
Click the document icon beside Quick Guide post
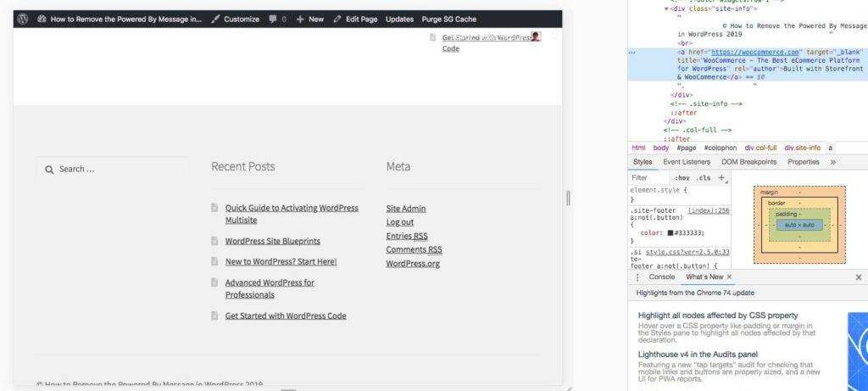coord(214,208)
